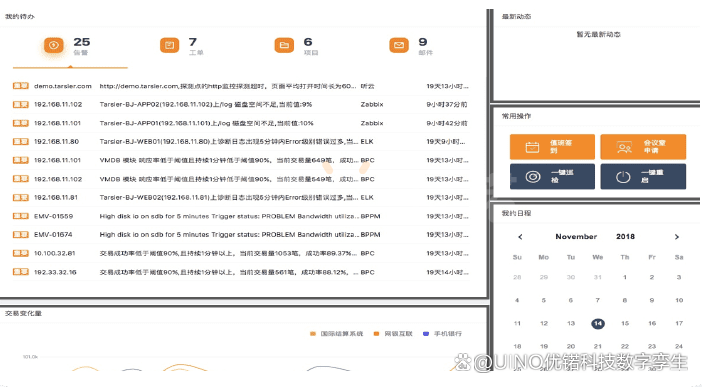Click the 交易变化量 chart title
Viewport: 702px width, 387px height.
point(23,313)
